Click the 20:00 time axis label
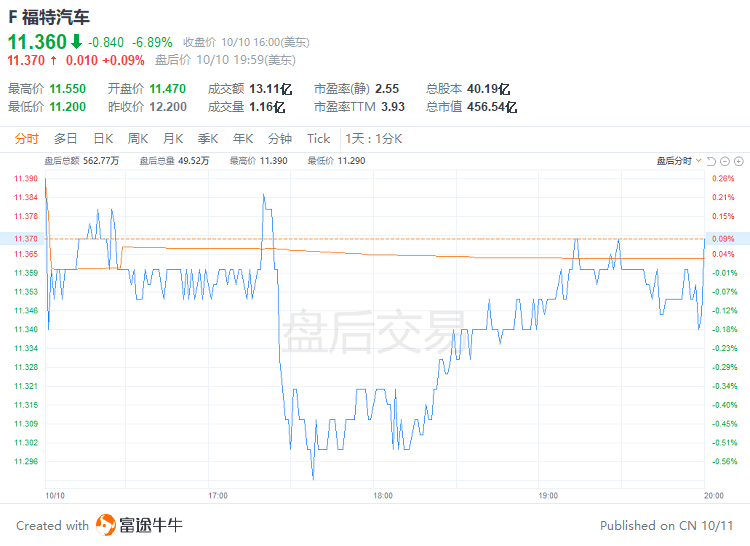The width and height of the screenshot is (750, 546). pos(714,496)
